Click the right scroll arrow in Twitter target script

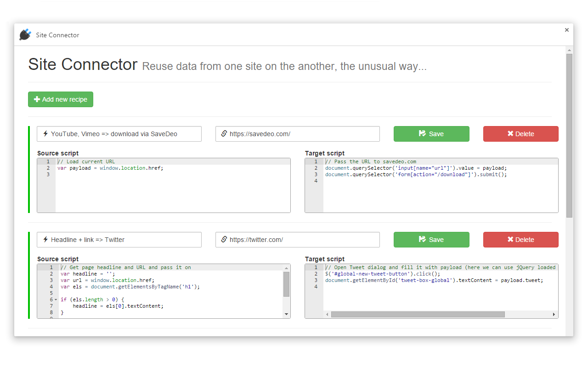point(554,315)
